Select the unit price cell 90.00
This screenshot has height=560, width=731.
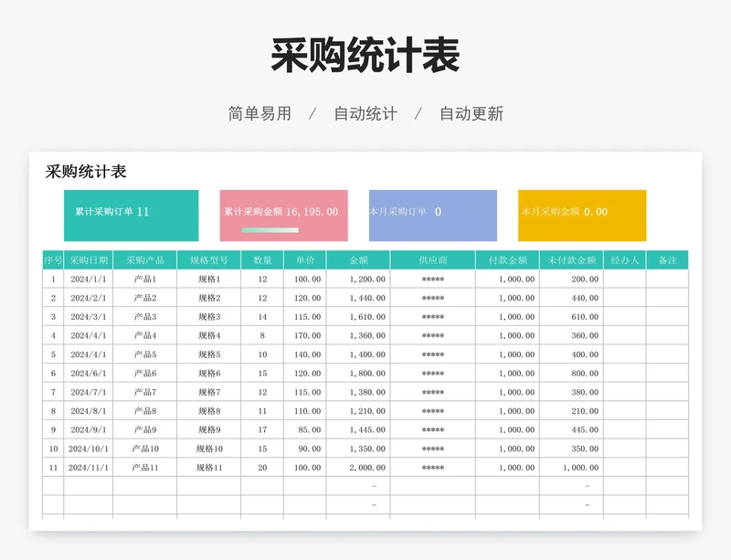pyautogui.click(x=305, y=449)
